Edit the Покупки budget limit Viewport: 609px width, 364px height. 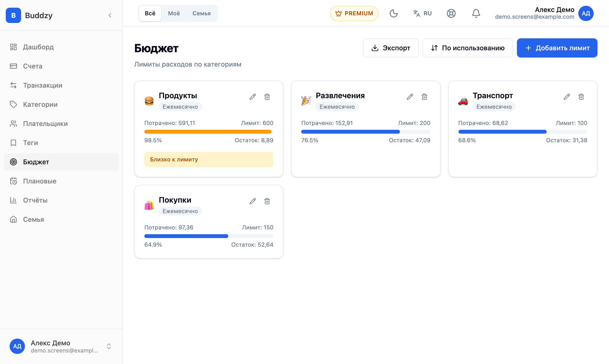pyautogui.click(x=253, y=201)
